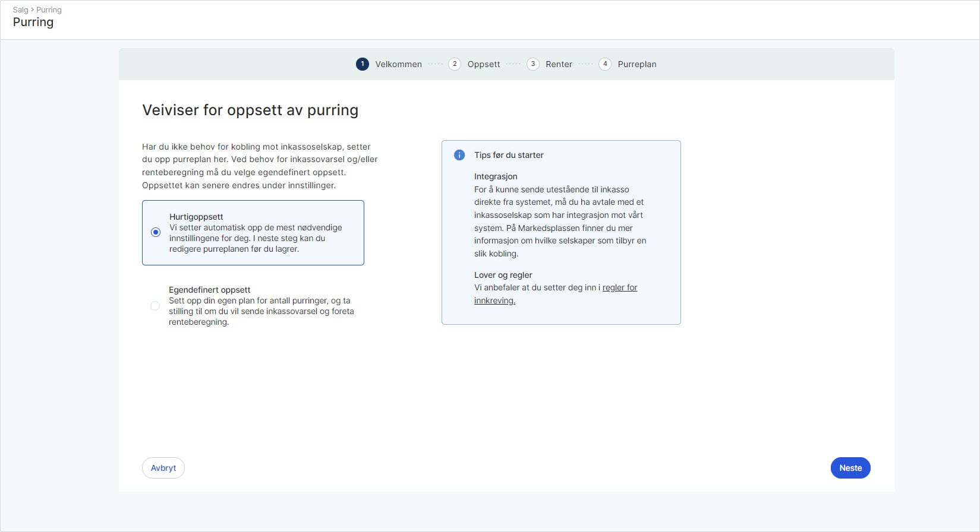Open the Renter step label

click(x=559, y=64)
